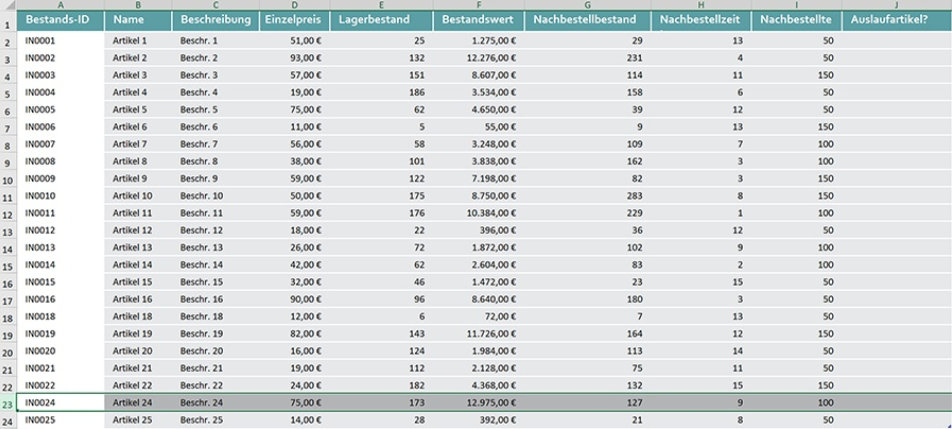Select column G header
This screenshot has height=429, width=952.
click(x=588, y=5)
